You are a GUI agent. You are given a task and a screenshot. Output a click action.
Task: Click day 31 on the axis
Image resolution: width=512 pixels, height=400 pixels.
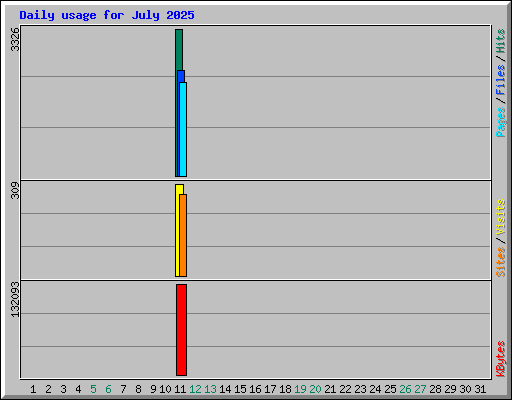click(480, 389)
